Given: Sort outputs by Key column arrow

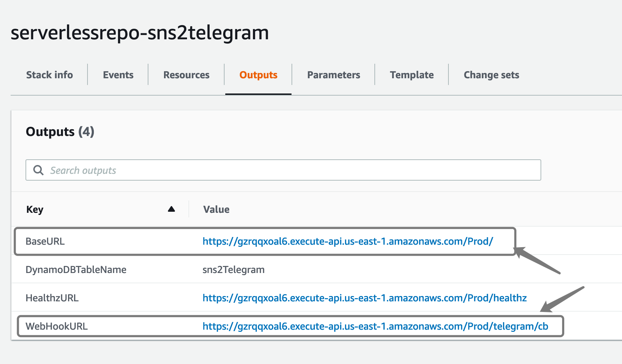Looking at the screenshot, I should coord(171,209).
